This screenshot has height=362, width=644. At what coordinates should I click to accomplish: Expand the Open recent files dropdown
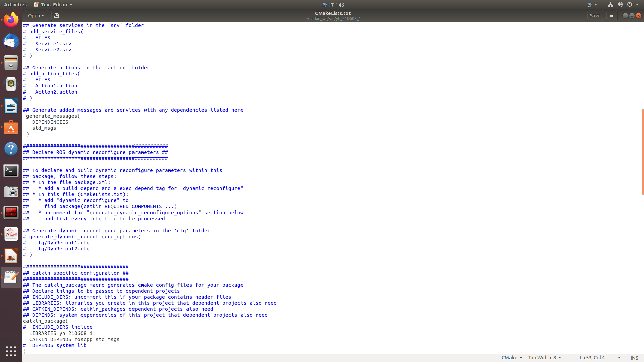[x=36, y=16]
